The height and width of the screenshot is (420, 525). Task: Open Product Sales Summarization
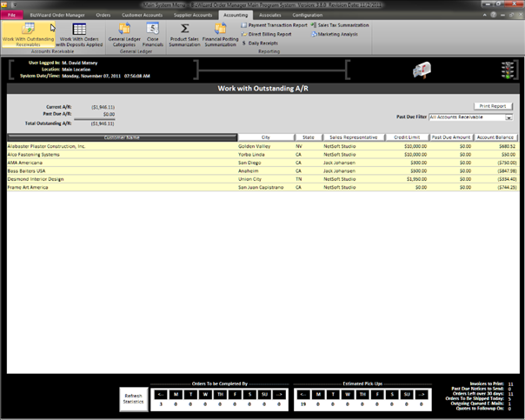point(184,35)
